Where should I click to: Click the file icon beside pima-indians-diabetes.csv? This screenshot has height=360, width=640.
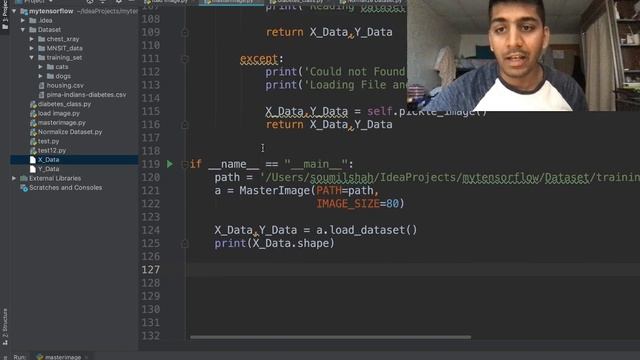(x=41, y=95)
